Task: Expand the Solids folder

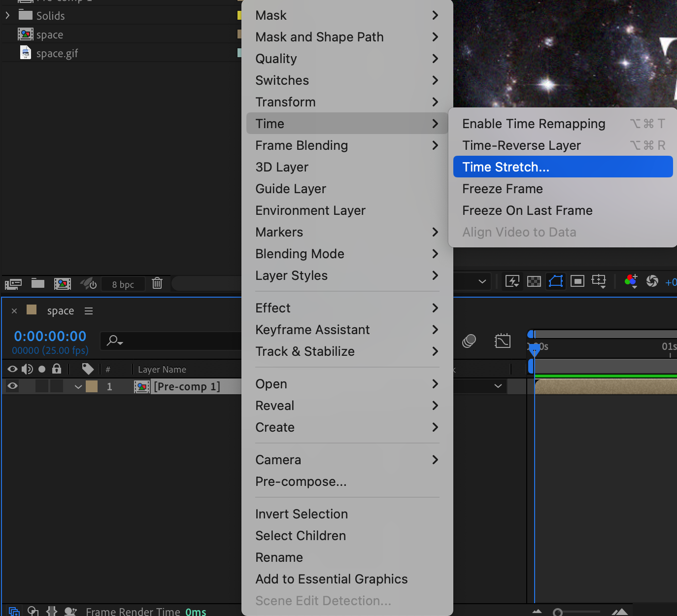Action: click(x=7, y=16)
